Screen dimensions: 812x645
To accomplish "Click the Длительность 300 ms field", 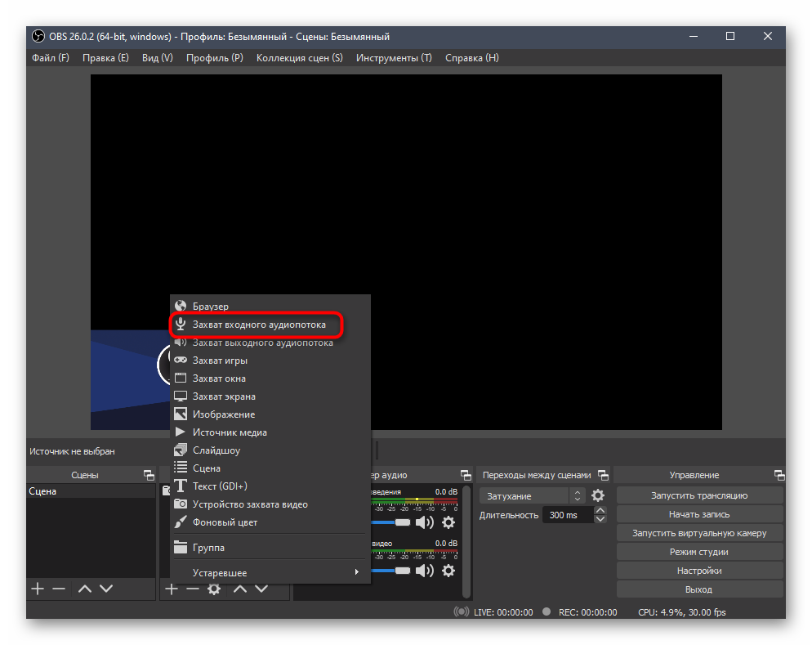I will click(568, 515).
